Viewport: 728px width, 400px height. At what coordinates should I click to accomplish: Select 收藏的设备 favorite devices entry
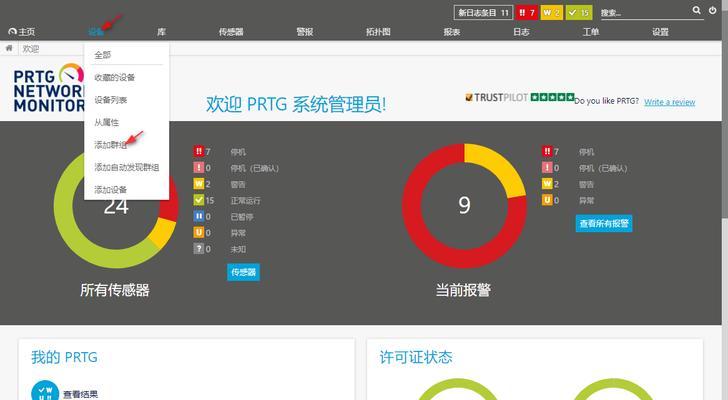[x=115, y=77]
